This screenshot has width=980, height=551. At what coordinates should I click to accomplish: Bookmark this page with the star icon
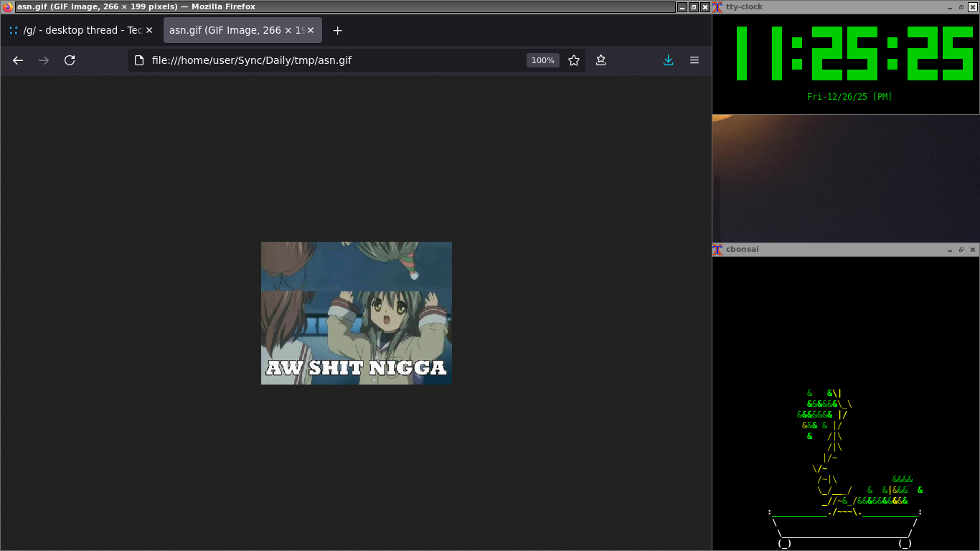tap(574, 60)
